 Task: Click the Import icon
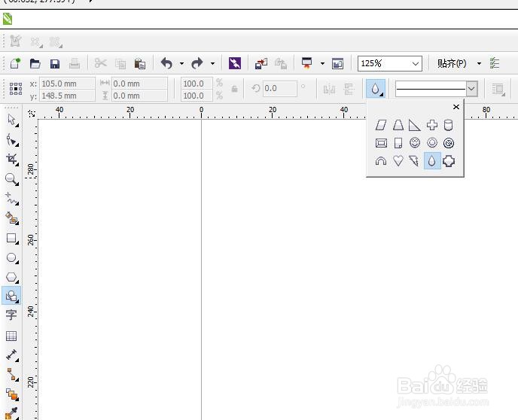pyautogui.click(x=261, y=63)
